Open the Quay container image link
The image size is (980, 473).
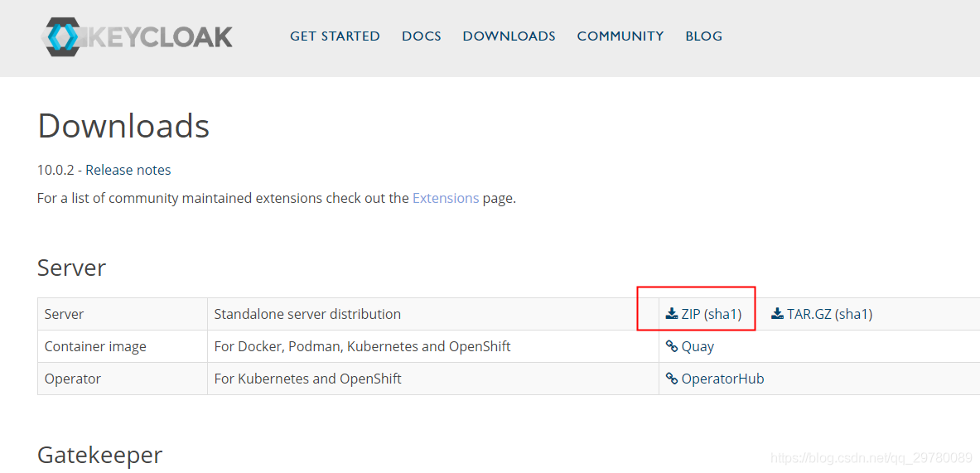click(x=698, y=347)
